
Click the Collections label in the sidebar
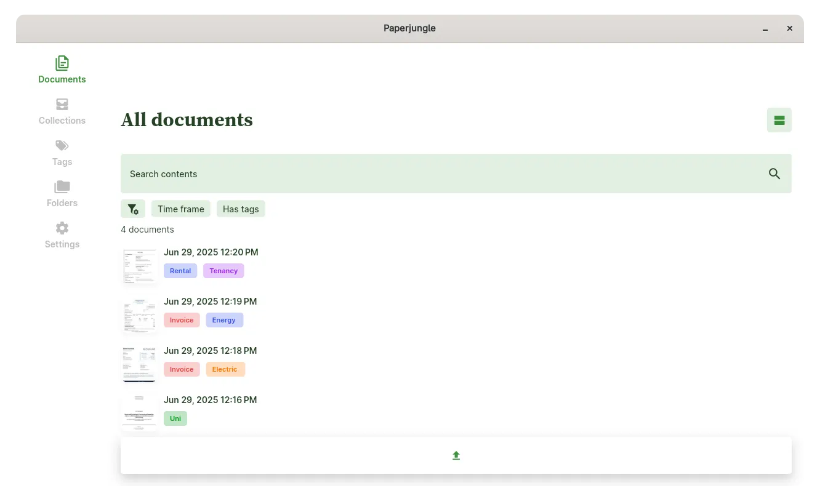tap(62, 121)
